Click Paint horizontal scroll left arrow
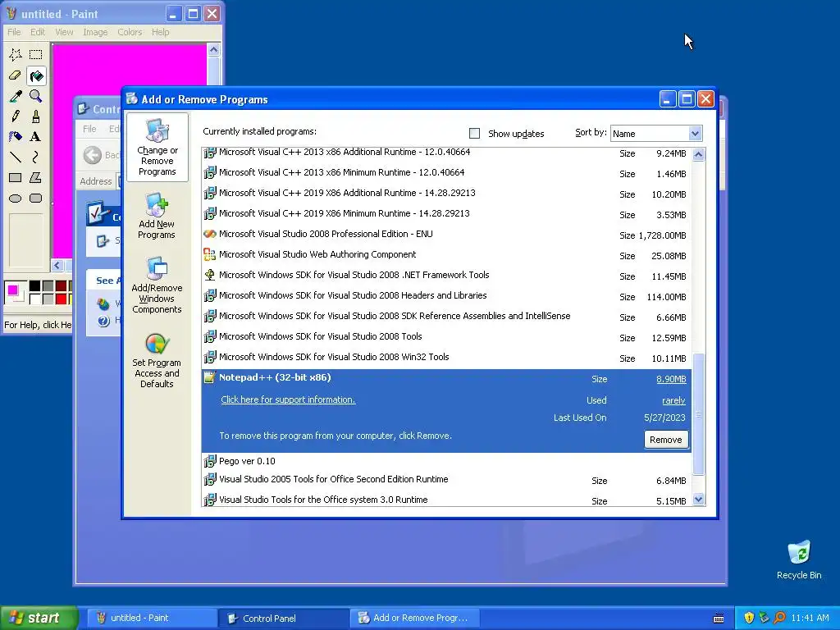The width and height of the screenshot is (840, 630). pyautogui.click(x=57, y=265)
